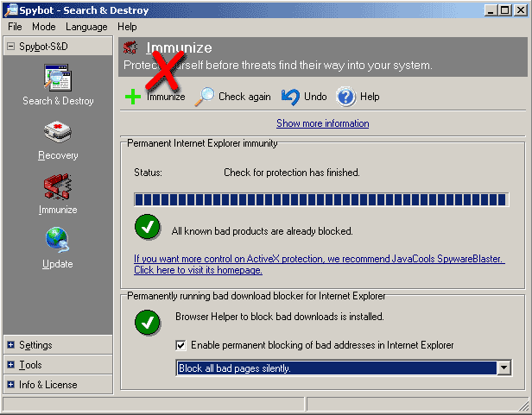Click the 'Show more information' link
The height and width of the screenshot is (415, 532).
pos(322,123)
